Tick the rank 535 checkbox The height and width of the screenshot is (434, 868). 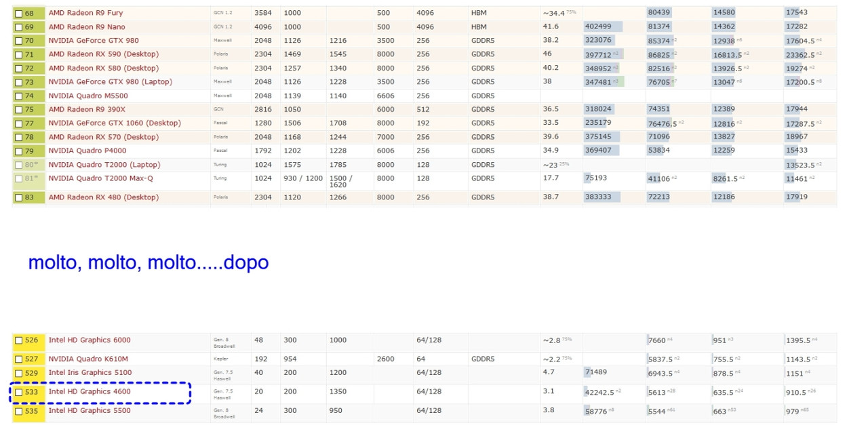coord(19,411)
